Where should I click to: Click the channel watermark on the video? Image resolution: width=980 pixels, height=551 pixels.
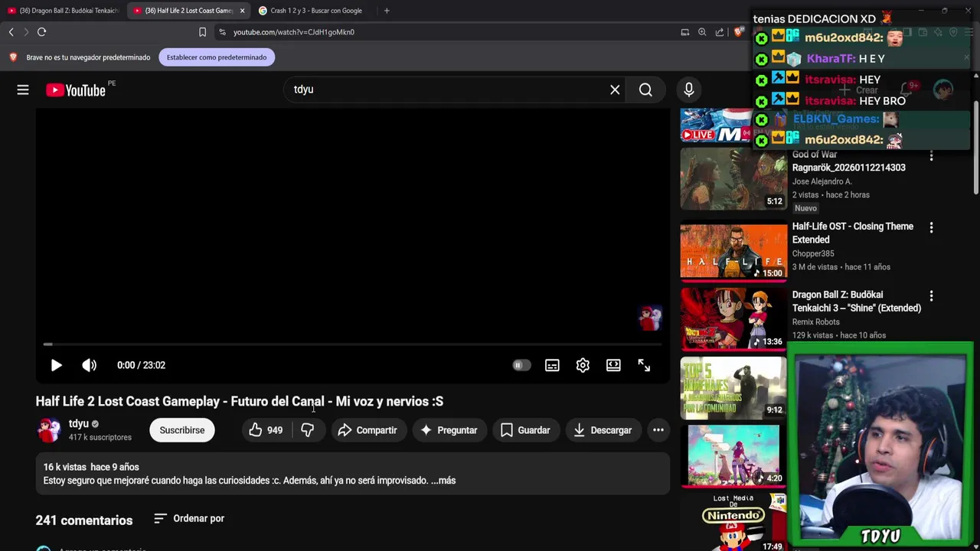point(650,318)
